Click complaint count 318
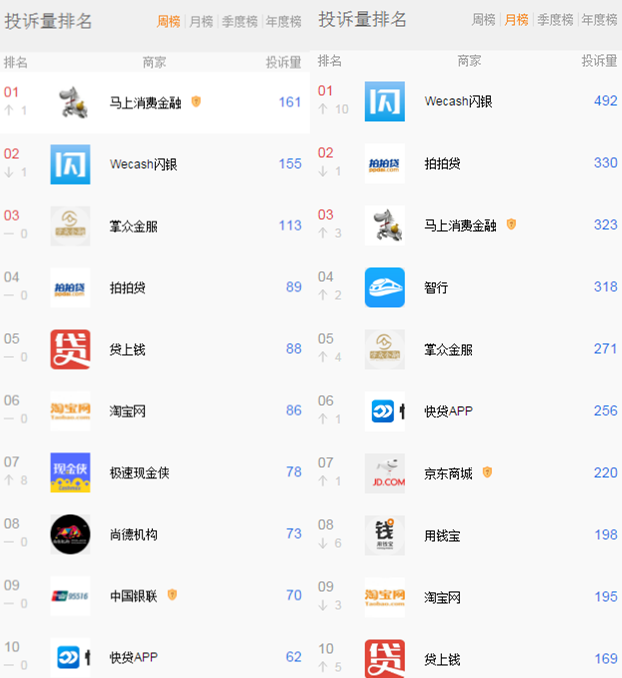Image resolution: width=622 pixels, height=678 pixels. coord(606,287)
